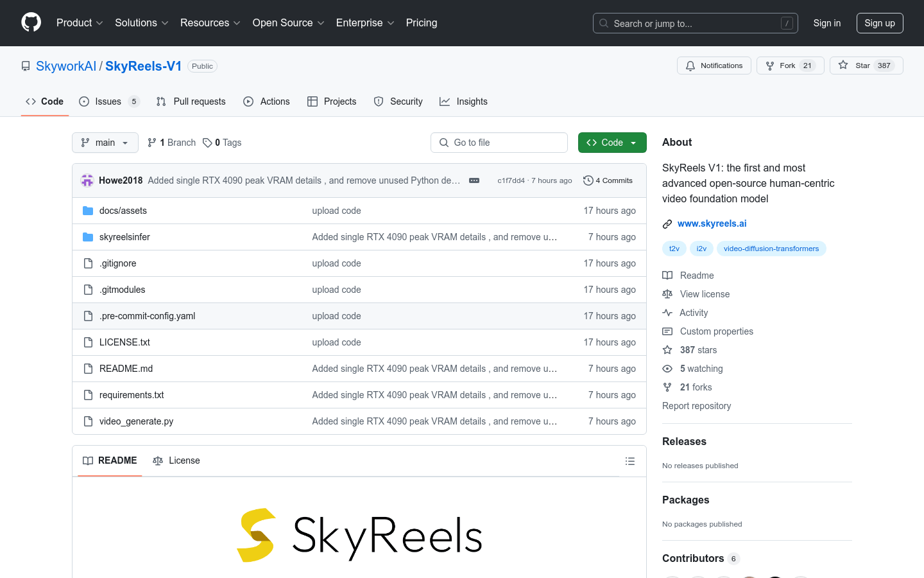Open View license link
Viewport: 924px width, 578px height.
[696, 294]
